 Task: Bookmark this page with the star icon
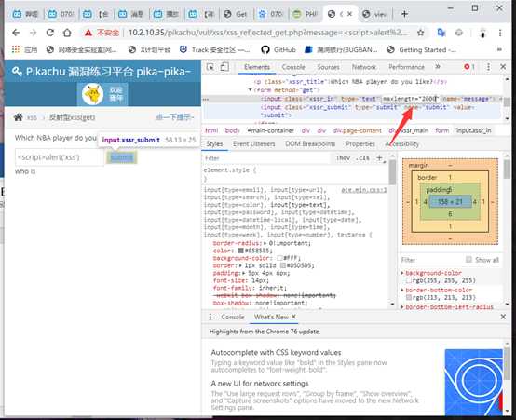421,33
